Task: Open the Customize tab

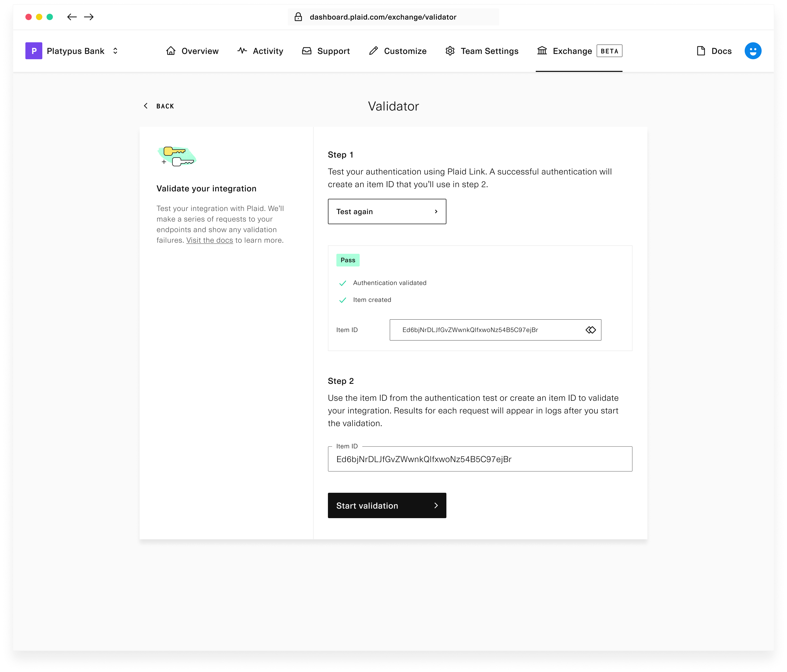Action: [x=398, y=51]
